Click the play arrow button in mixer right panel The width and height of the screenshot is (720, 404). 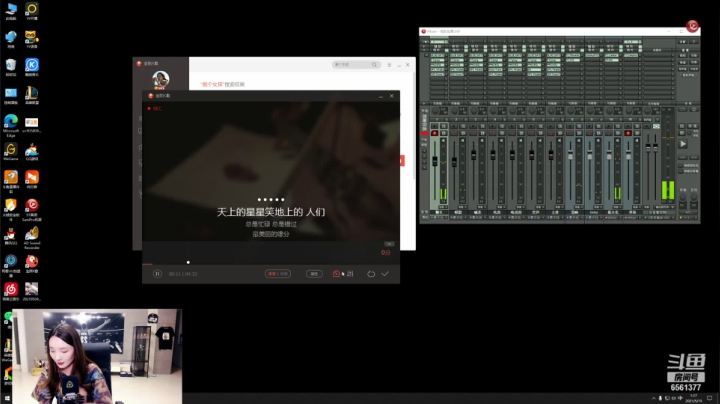(683, 144)
